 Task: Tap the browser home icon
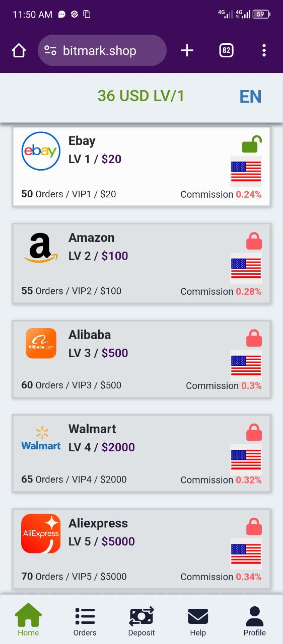point(19,50)
